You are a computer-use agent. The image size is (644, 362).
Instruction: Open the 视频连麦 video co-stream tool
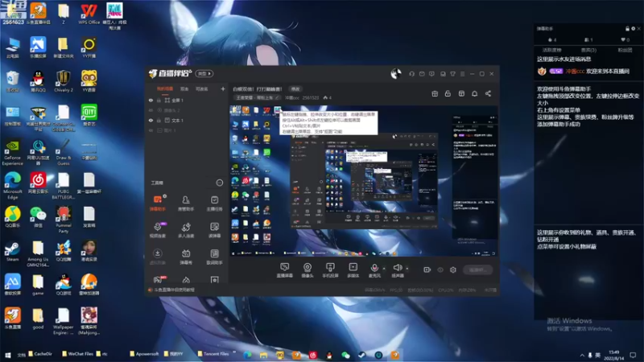pyautogui.click(x=157, y=230)
